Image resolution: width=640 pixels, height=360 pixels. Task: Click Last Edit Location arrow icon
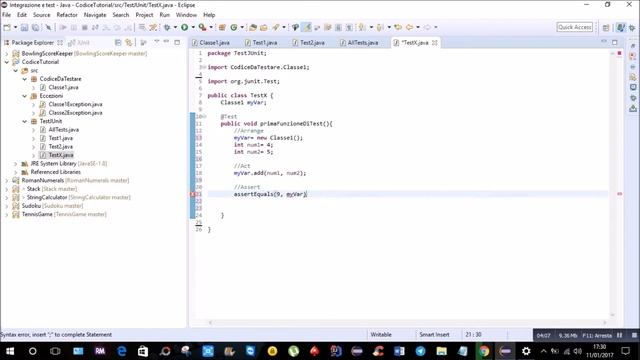(x=398, y=27)
